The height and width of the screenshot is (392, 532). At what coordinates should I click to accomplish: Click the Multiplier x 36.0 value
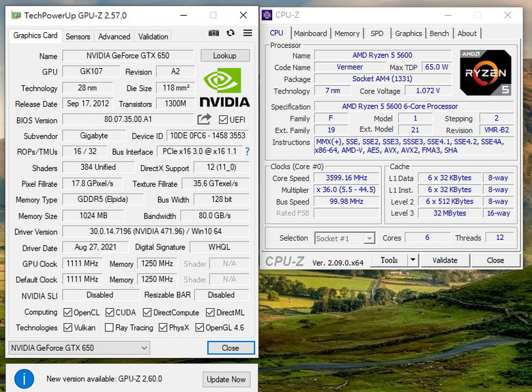[346, 190]
